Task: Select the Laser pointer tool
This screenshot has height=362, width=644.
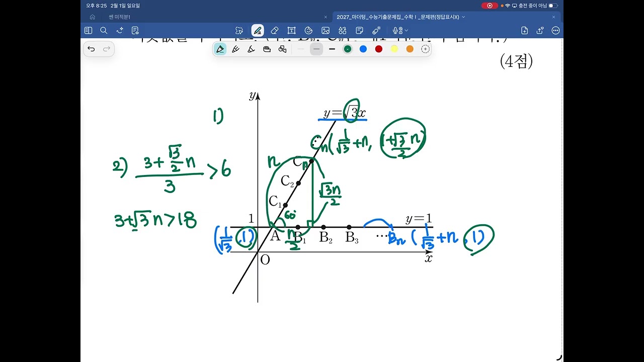Action: tap(376, 30)
